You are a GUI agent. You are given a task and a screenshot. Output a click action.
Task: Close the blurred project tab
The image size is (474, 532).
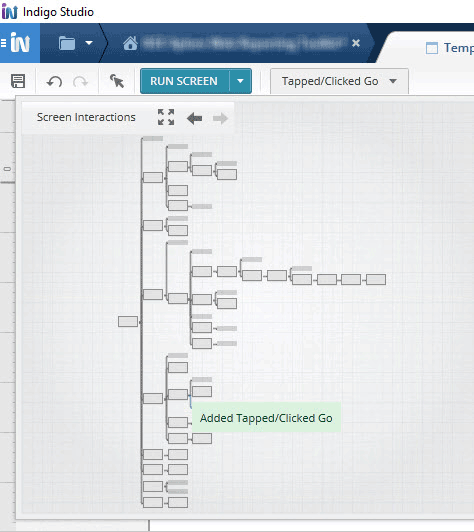pos(356,43)
